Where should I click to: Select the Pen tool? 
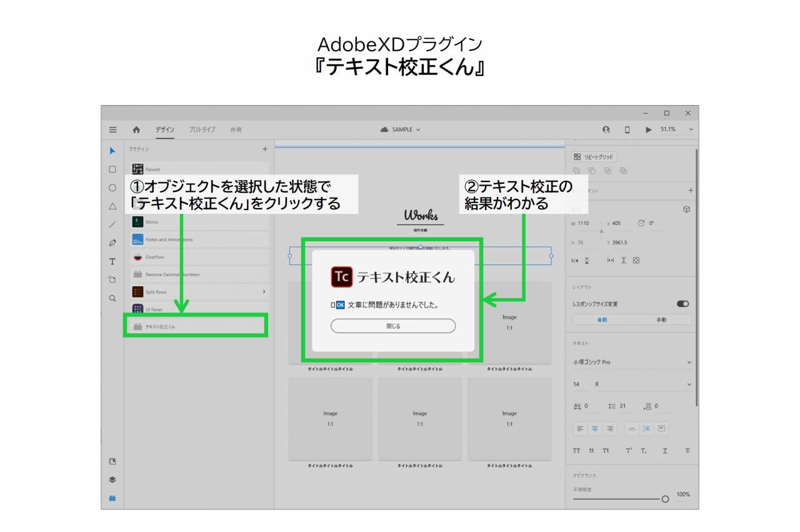click(112, 243)
